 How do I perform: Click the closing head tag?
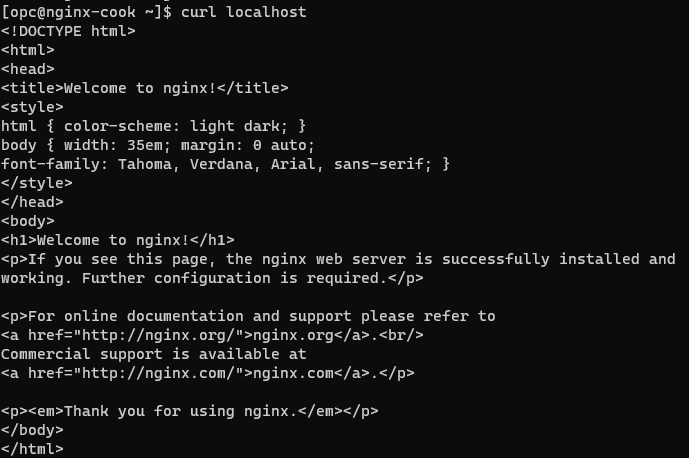[x=32, y=202]
